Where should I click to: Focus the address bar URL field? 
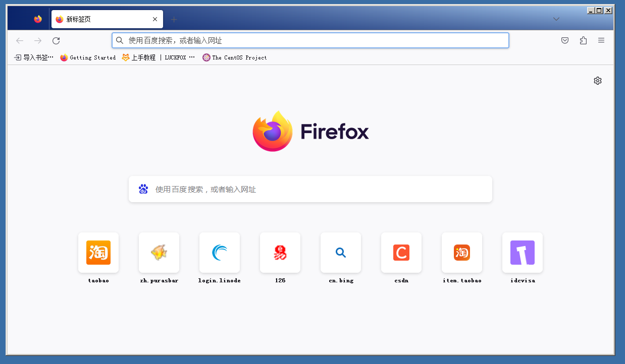[310, 40]
